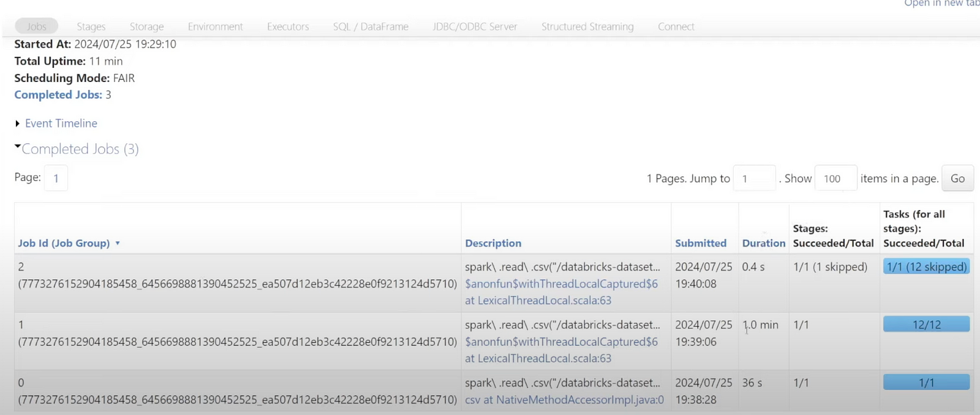980x415 pixels.
Task: Open the SQL / DataFrame tab
Action: point(371,27)
